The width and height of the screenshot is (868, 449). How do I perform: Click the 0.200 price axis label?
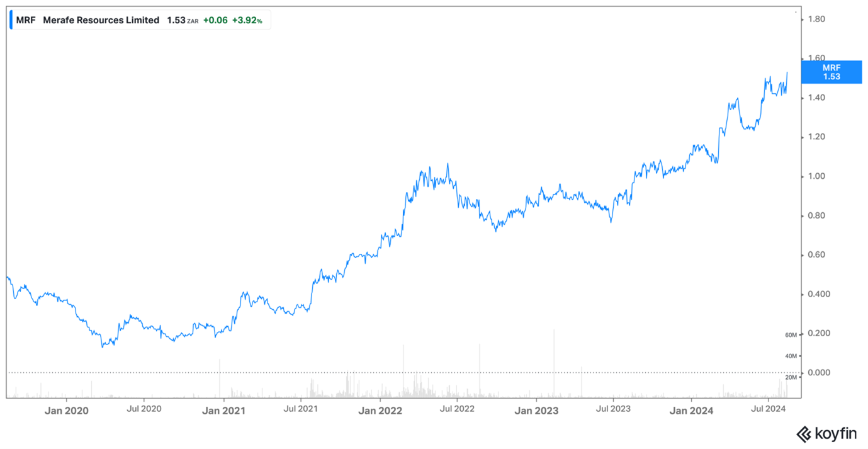819,333
